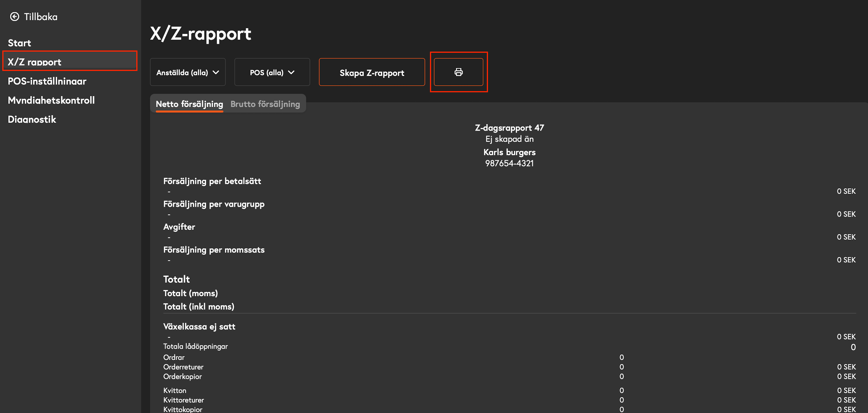Click the Totalt (inkl moms) row

(198, 307)
